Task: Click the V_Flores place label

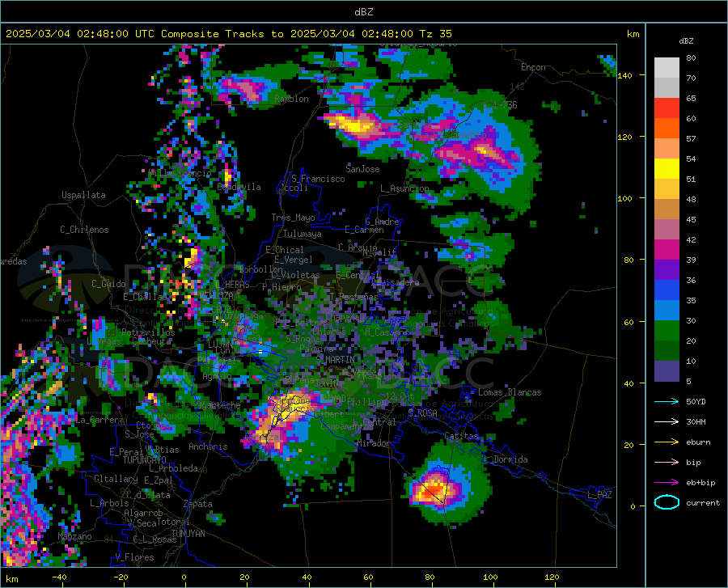Action: 134,557
